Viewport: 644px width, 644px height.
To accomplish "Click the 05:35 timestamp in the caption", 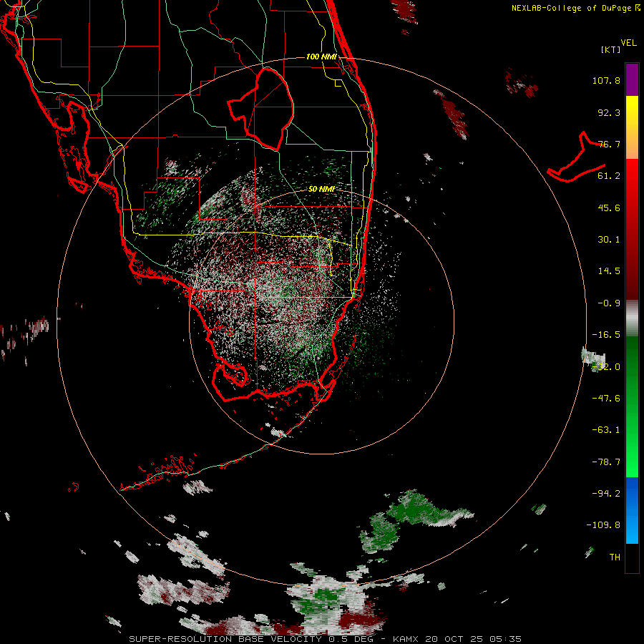I will pyautogui.click(x=504, y=639).
